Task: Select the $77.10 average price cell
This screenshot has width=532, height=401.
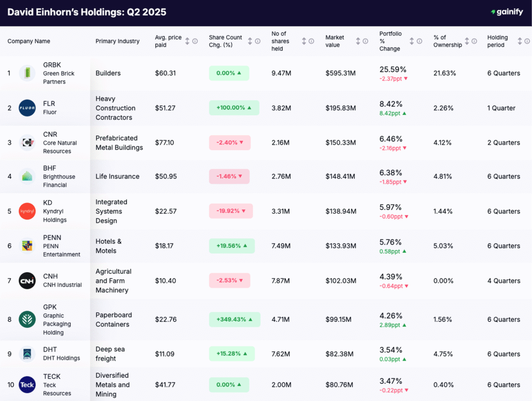Action: pyautogui.click(x=164, y=142)
